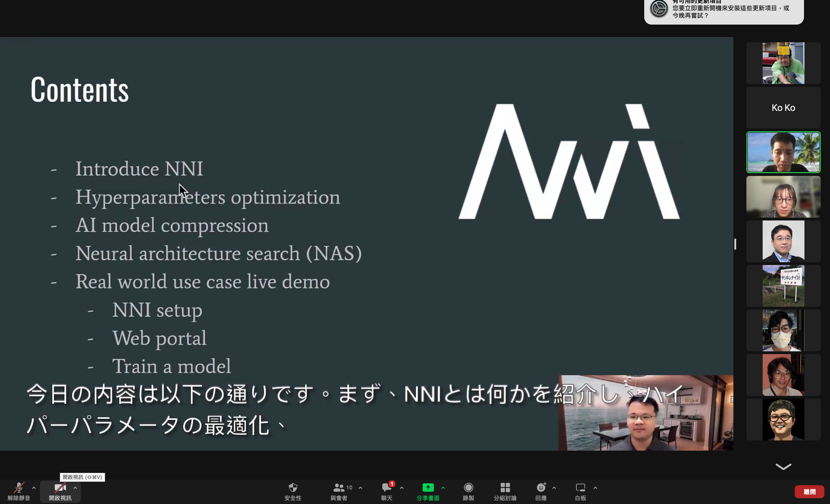Select the red-background participant thumbnail
This screenshot has width=830, height=504.
pyautogui.click(x=784, y=375)
